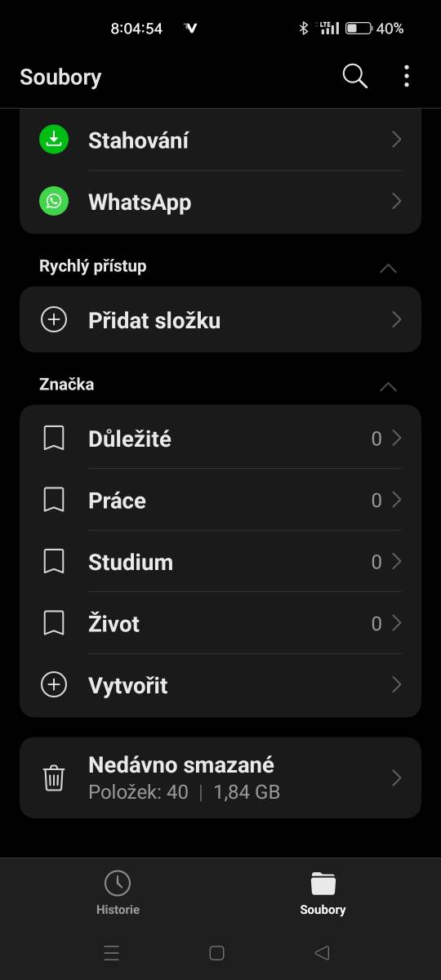Open the Práce tag chevron
The width and height of the screenshot is (441, 980).
coord(397,500)
